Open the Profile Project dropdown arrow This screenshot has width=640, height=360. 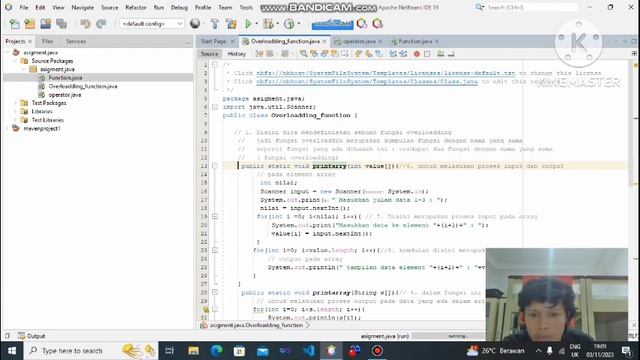(299, 24)
